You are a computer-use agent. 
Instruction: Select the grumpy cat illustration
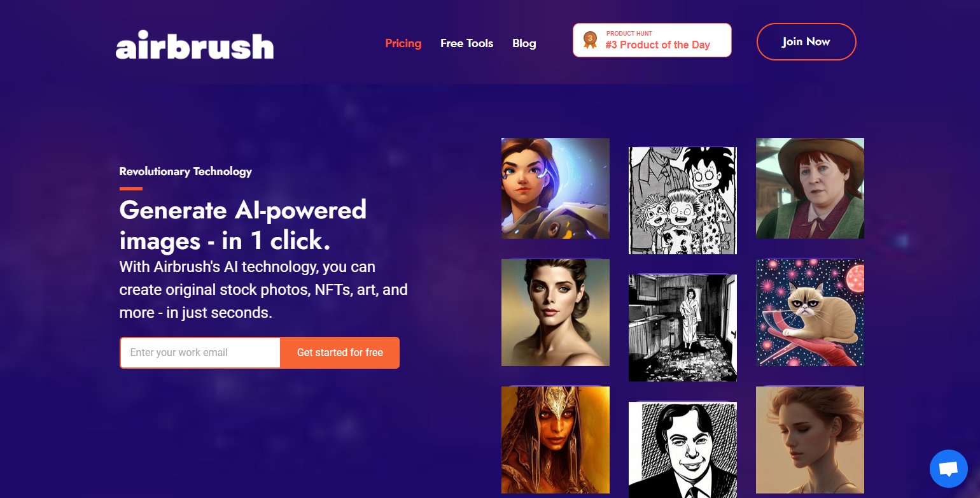click(x=810, y=313)
